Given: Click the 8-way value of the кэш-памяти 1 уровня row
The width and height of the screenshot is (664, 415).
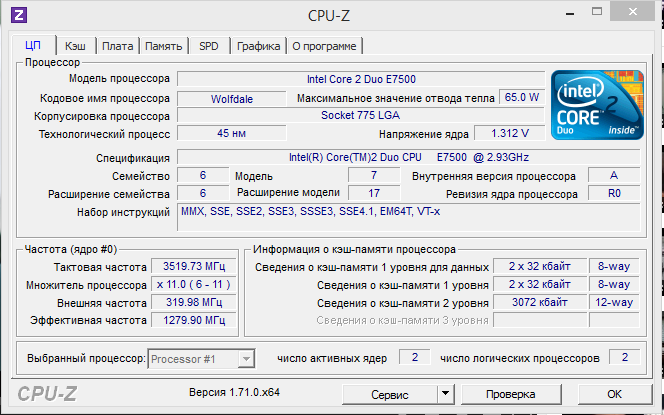Looking at the screenshot, I should tap(614, 284).
